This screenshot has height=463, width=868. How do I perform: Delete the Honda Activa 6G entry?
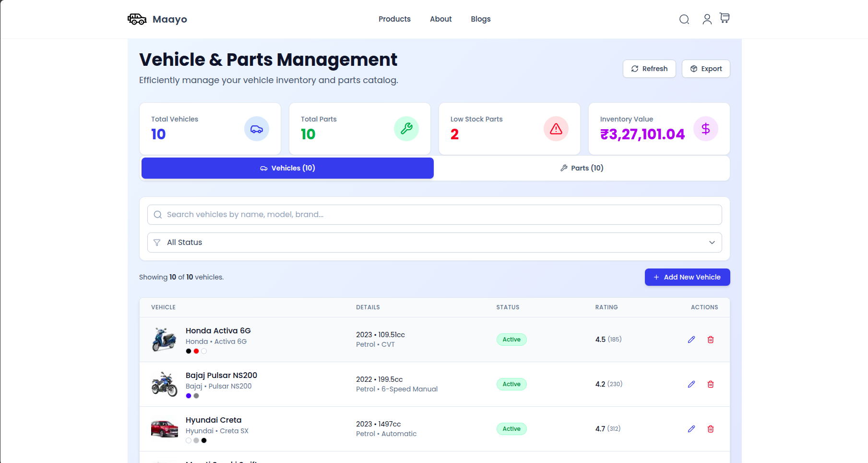711,340
